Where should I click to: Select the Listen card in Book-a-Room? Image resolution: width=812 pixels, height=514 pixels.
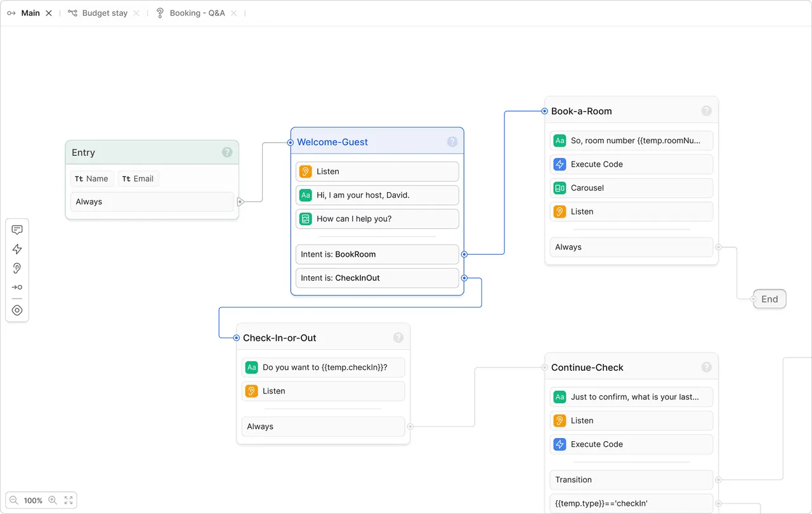631,212
